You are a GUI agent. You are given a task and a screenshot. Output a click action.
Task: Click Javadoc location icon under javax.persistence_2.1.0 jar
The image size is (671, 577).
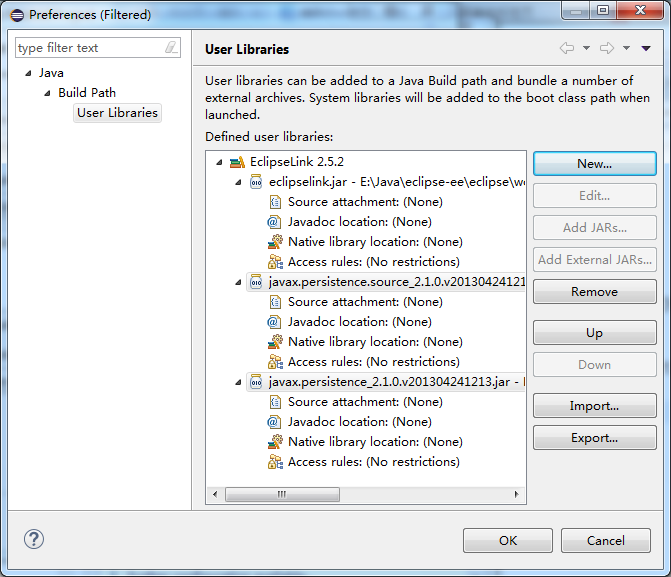pos(274,422)
